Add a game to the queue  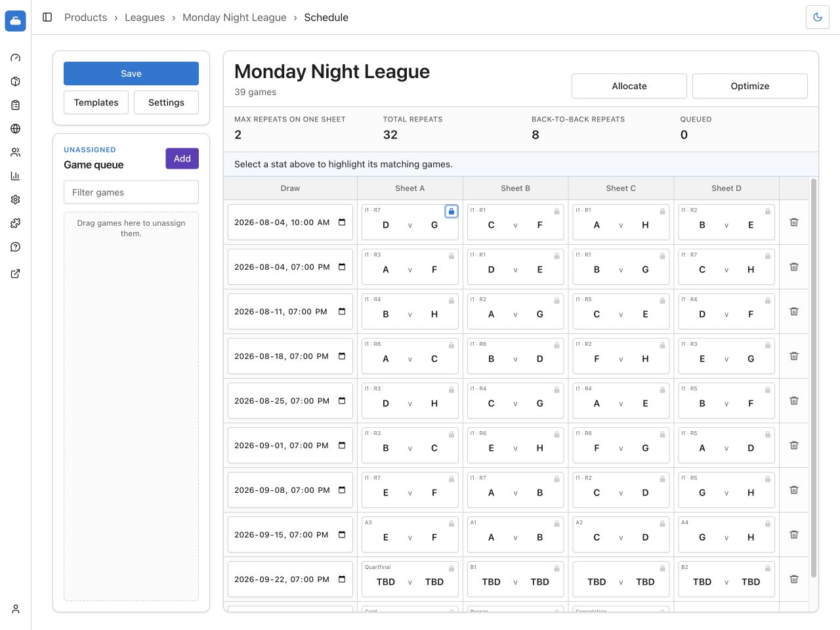pos(182,158)
